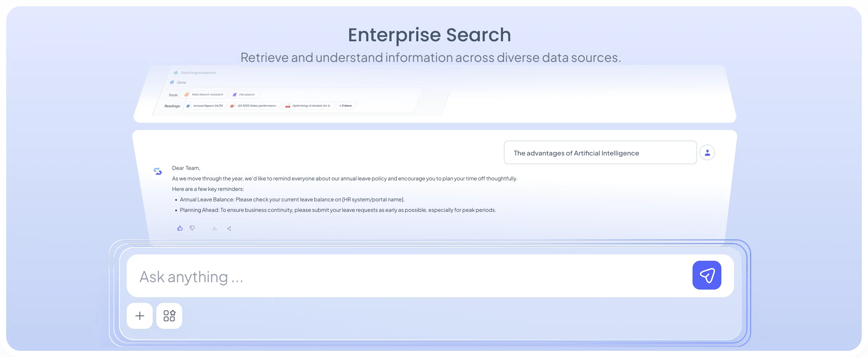Image resolution: width=868 pixels, height=357 pixels.
Task: Click the user profile avatar
Action: (707, 152)
